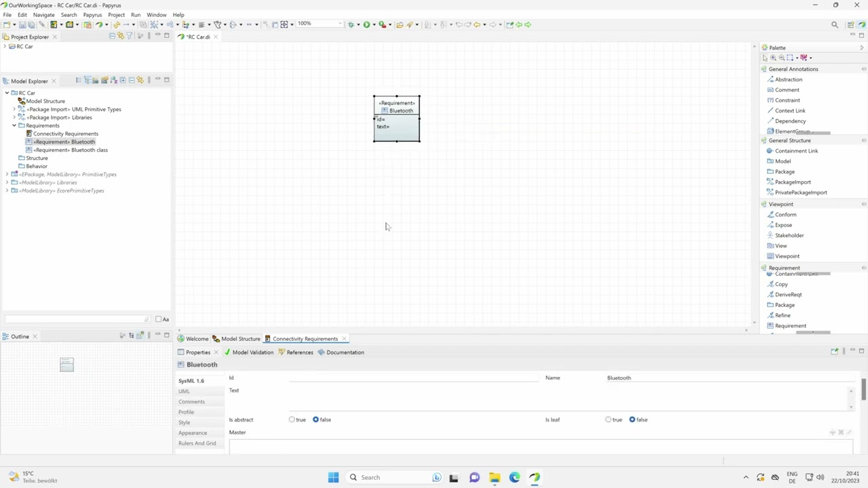Collapse the RC Car root in Model Explorer
Screen dimensions: 868x488
(x=7, y=93)
